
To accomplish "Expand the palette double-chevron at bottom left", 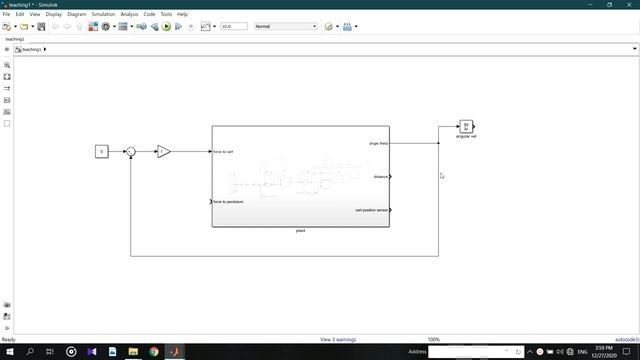I will coord(7,328).
